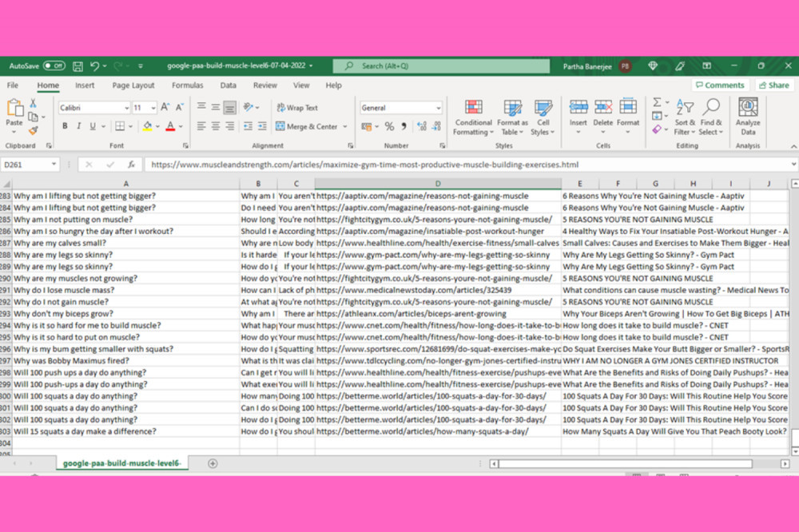
Task: Click the New Sheet plus button
Action: pyautogui.click(x=213, y=463)
